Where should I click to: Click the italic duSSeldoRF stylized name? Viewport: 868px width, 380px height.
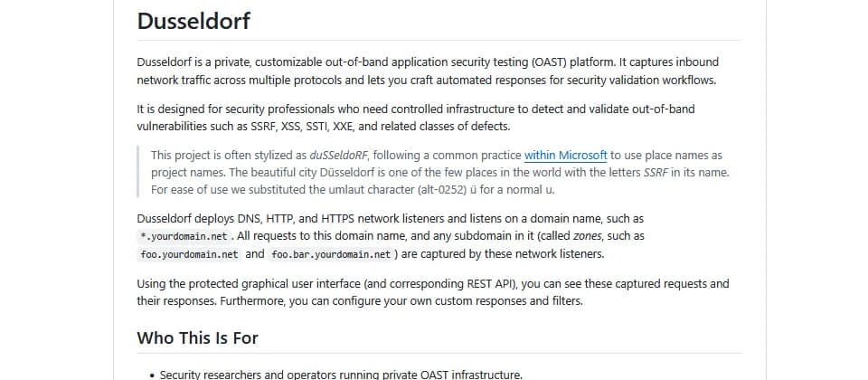point(338,155)
